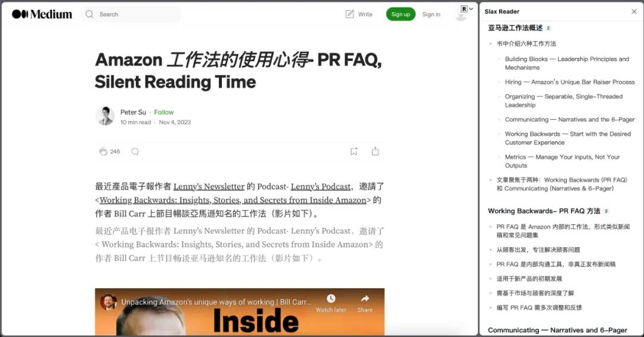Select Working Backwards — Start with Desired item
Image resolution: width=644 pixels, height=337 pixels.
[x=568, y=138]
